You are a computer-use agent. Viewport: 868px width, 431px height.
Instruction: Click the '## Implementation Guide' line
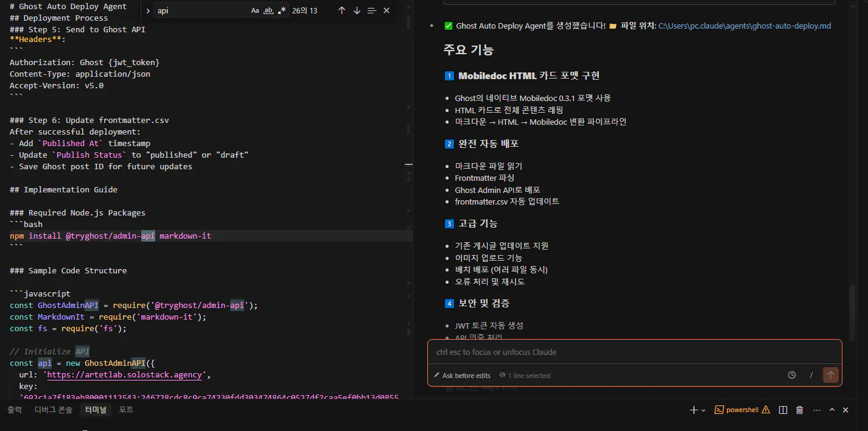click(63, 189)
